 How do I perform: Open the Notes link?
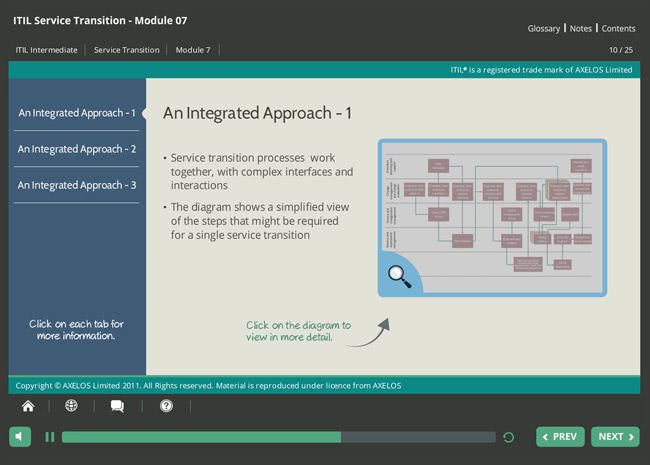tap(580, 29)
